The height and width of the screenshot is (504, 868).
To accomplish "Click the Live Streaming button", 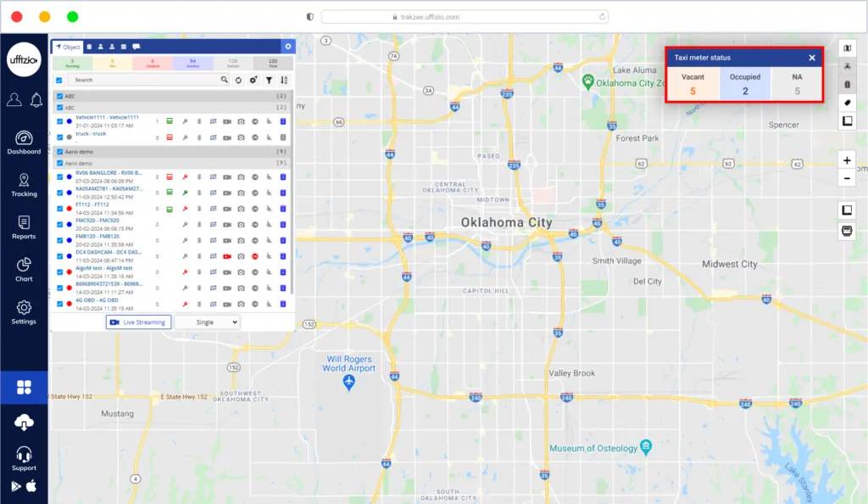I will (x=138, y=322).
